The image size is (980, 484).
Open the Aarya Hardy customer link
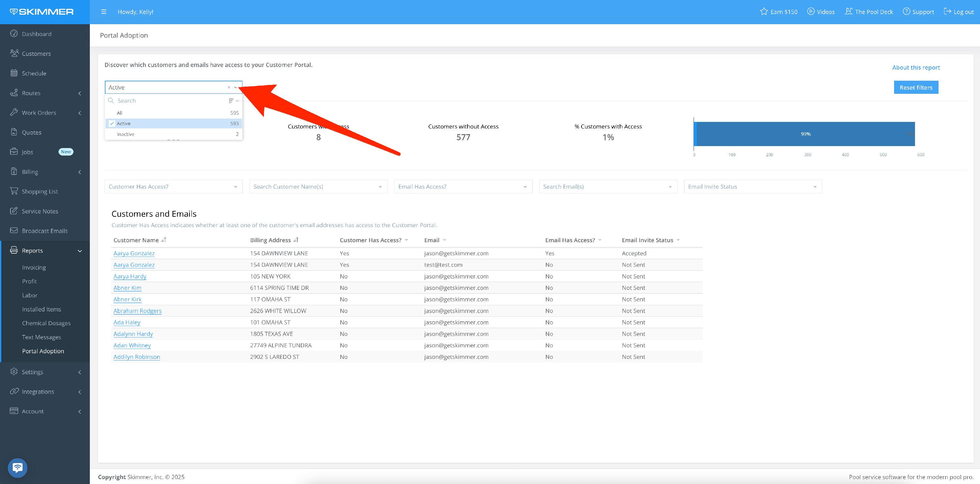pos(130,276)
